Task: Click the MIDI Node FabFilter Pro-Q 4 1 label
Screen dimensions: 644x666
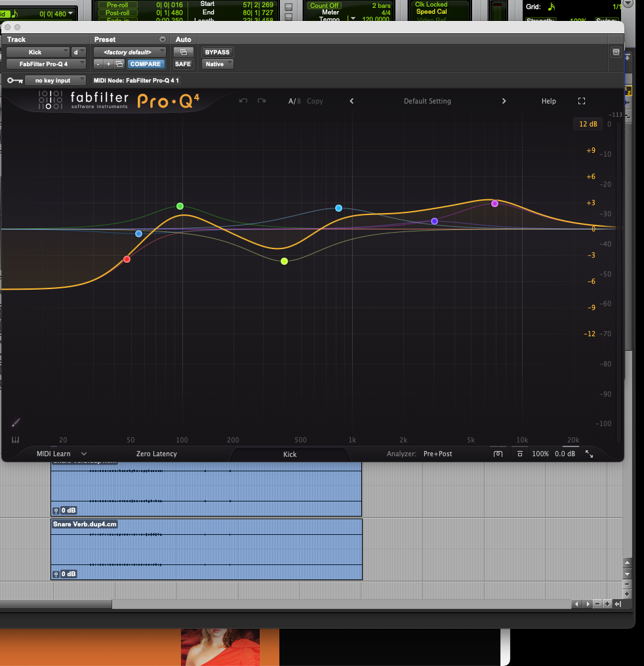Action: (136, 80)
